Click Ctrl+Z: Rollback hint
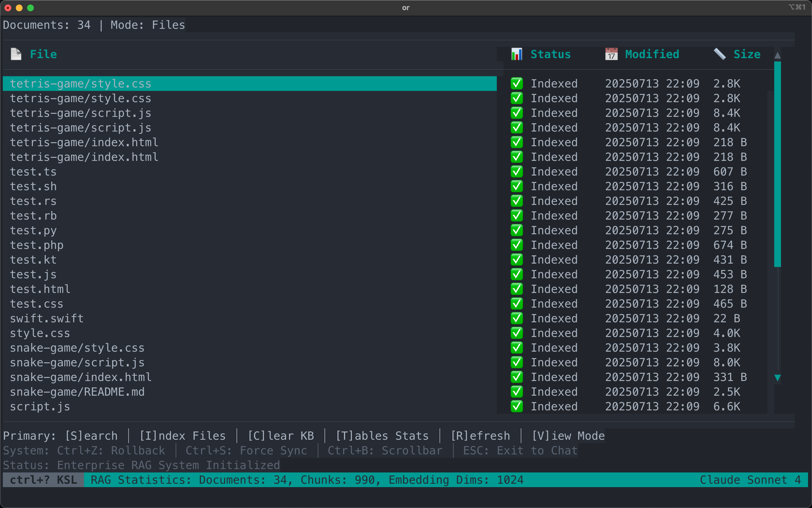812x508 pixels. click(x=111, y=450)
